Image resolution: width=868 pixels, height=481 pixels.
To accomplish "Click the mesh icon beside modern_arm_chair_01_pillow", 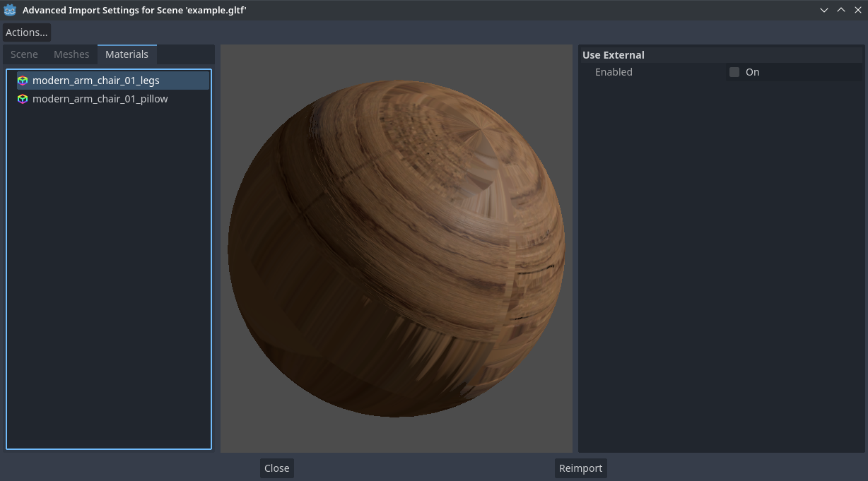I will pos(23,99).
